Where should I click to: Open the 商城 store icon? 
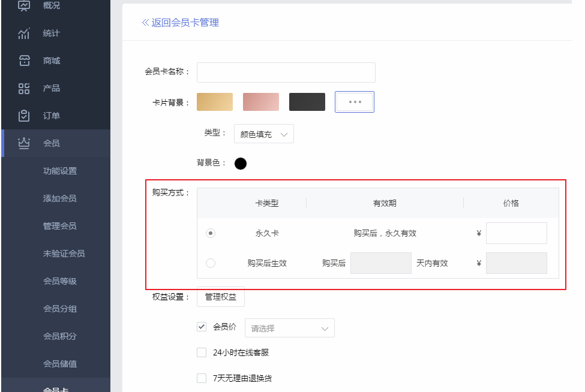[24, 61]
